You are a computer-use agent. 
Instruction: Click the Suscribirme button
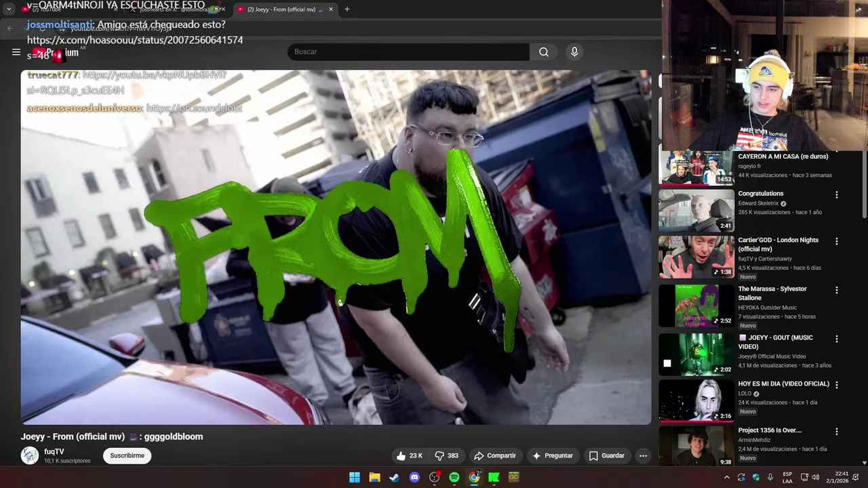tap(127, 456)
